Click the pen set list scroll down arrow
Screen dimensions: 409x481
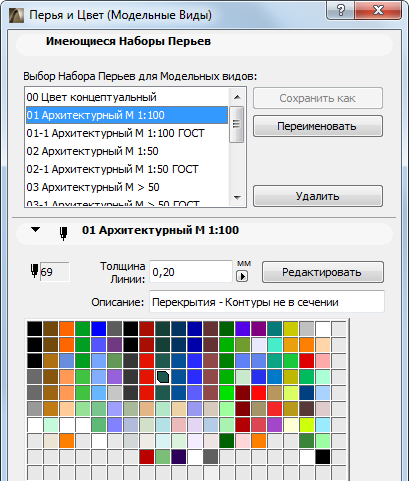click(237, 197)
